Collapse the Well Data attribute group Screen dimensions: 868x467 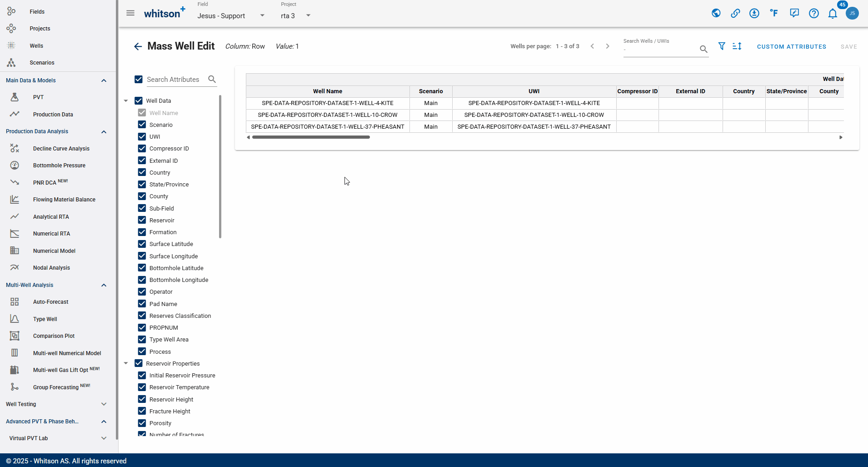tap(126, 100)
